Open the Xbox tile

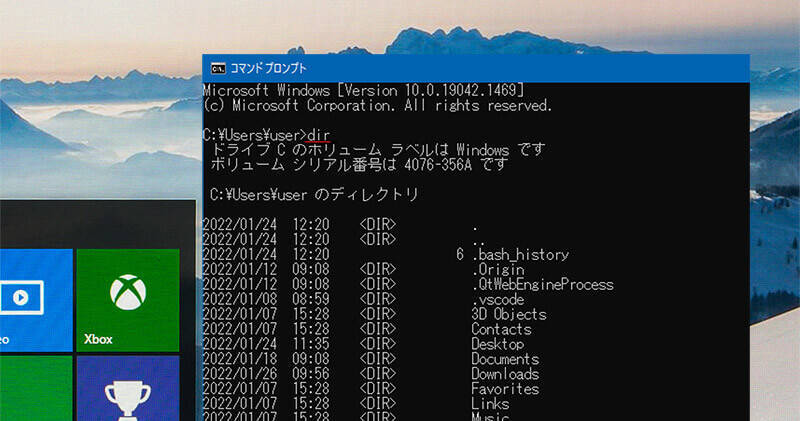click(128, 300)
